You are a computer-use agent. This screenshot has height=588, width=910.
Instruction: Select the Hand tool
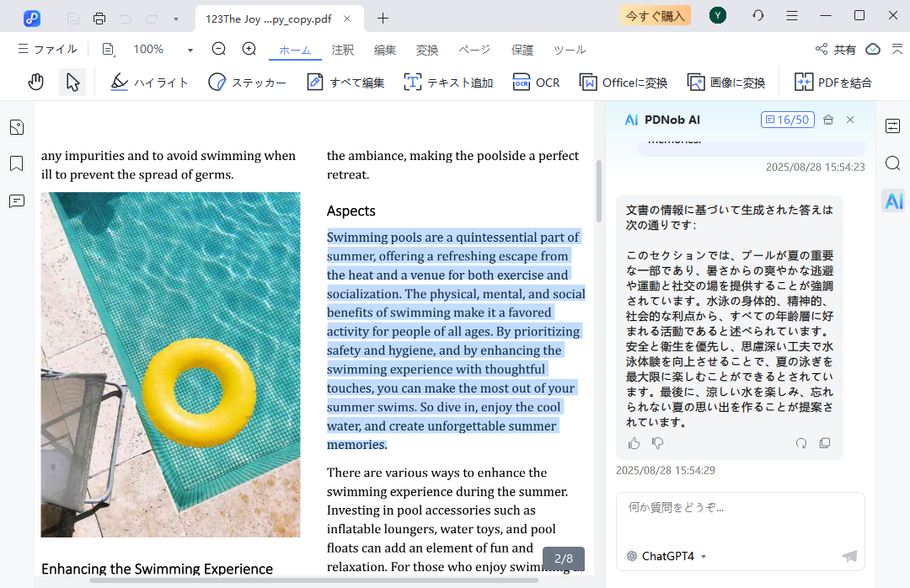35,82
